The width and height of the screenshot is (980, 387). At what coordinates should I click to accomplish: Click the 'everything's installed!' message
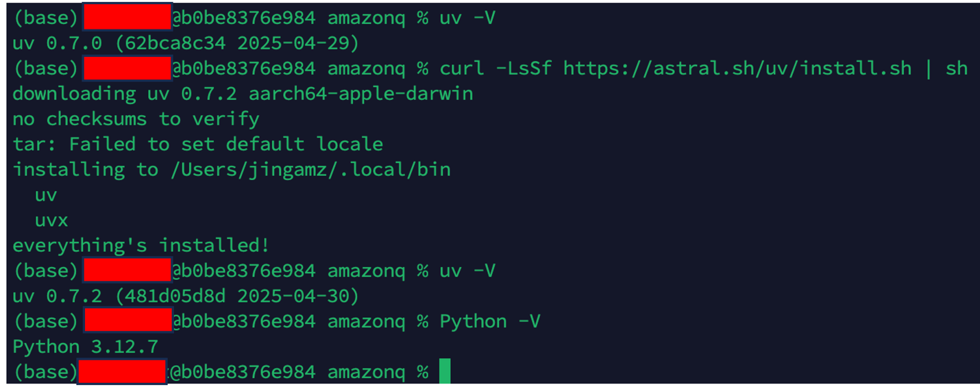(141, 245)
